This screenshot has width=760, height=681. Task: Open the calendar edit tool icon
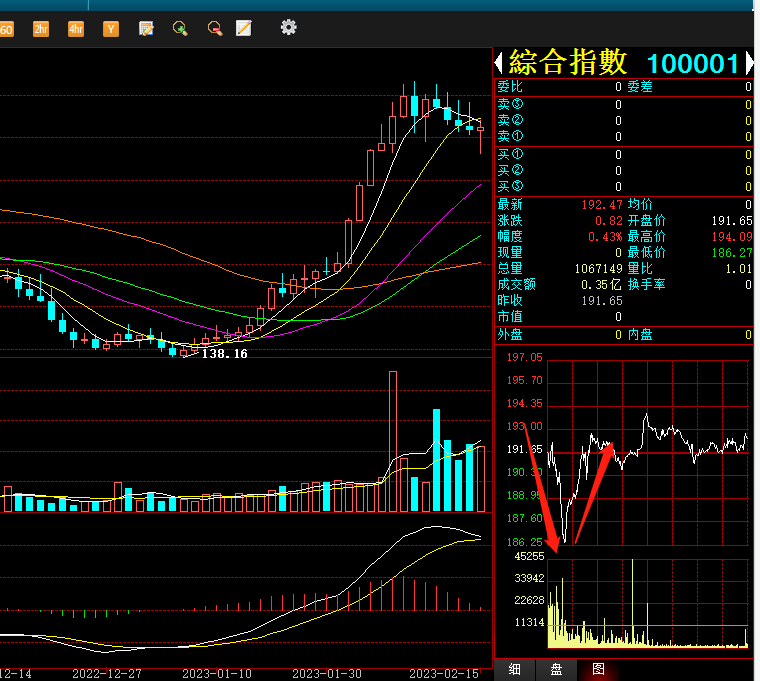click(146, 29)
